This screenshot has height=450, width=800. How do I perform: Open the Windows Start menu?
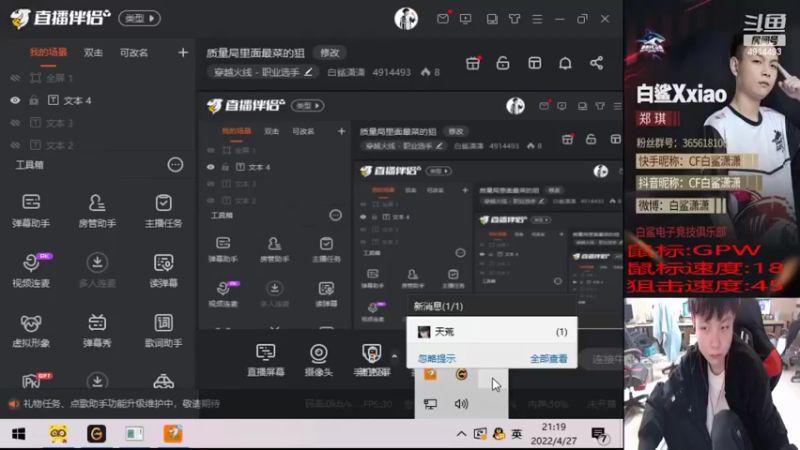18,434
